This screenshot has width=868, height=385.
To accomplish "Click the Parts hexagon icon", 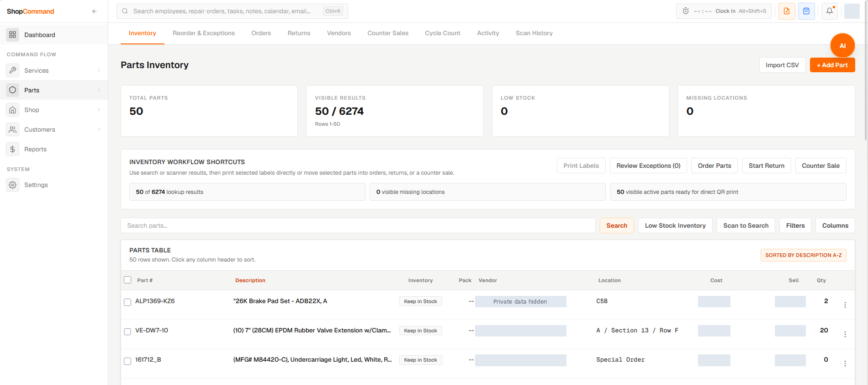I will coord(13,90).
